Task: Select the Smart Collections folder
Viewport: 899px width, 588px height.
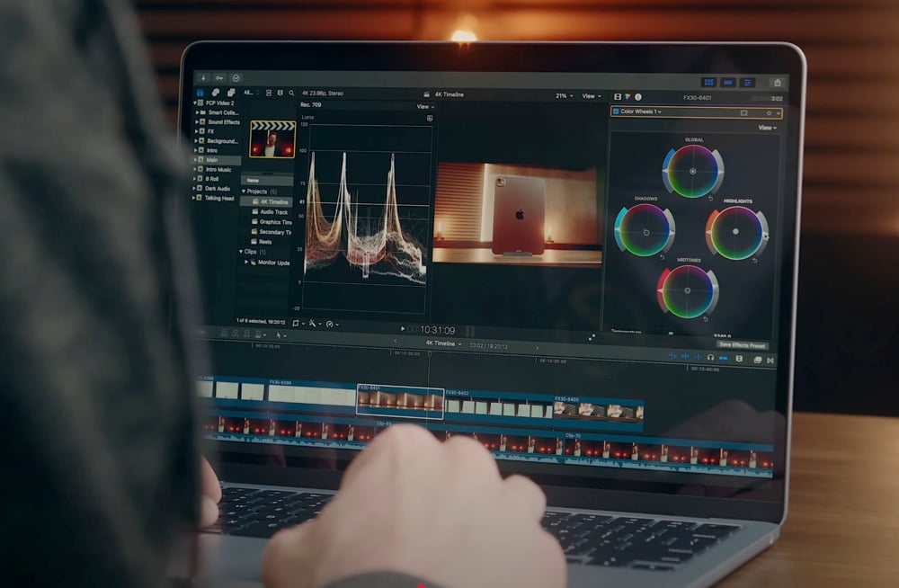Action: pos(223,112)
